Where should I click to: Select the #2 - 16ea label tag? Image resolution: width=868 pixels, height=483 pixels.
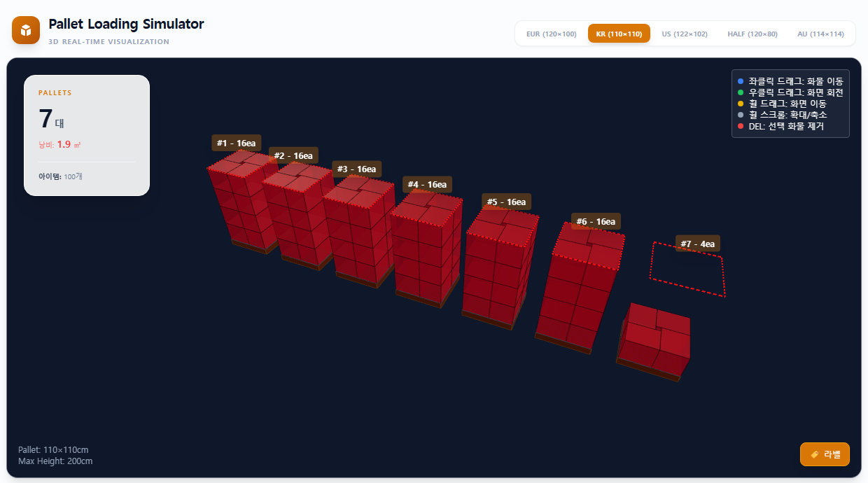pos(293,155)
